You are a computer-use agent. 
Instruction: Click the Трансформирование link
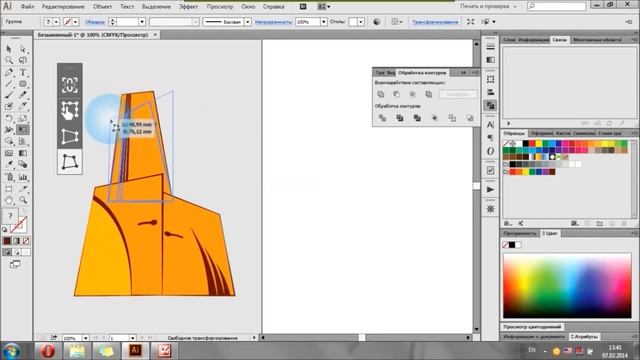(435, 22)
